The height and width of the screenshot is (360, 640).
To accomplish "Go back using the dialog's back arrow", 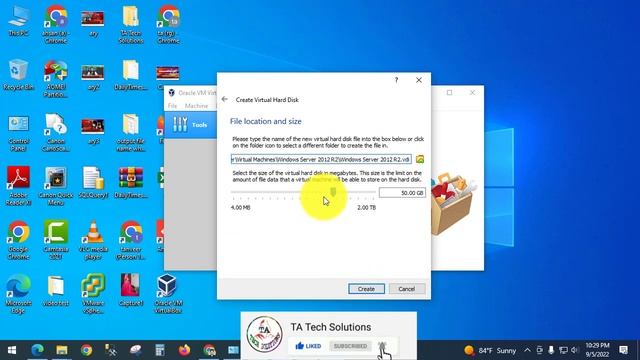I will tap(225, 99).
